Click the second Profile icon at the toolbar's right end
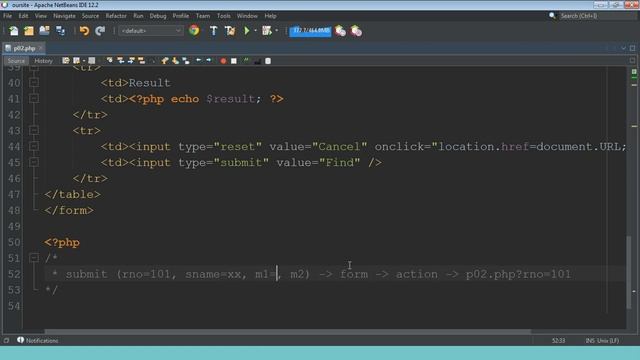This screenshot has height=360, width=640. point(356,31)
